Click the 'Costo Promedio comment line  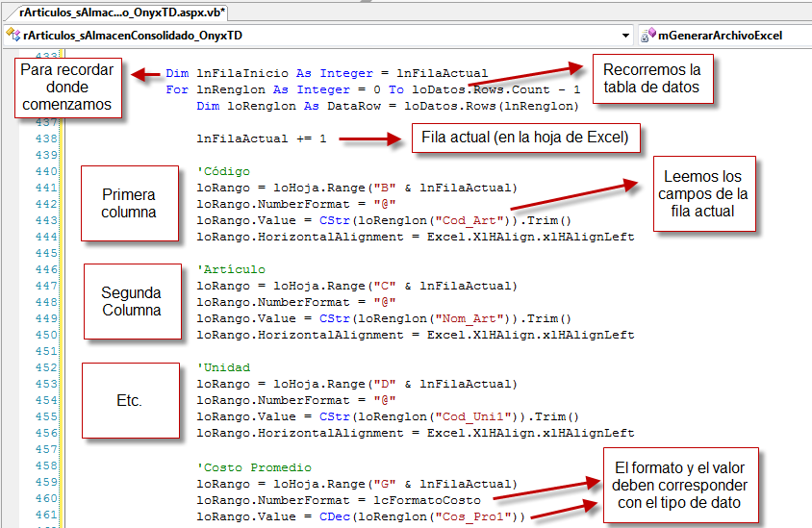tap(254, 468)
